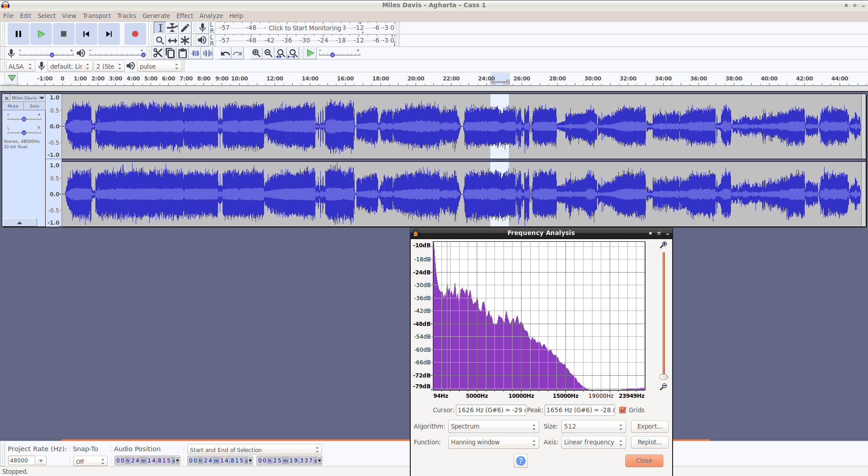The height and width of the screenshot is (476, 868).
Task: Click the Pause transport button
Action: pyautogui.click(x=19, y=34)
